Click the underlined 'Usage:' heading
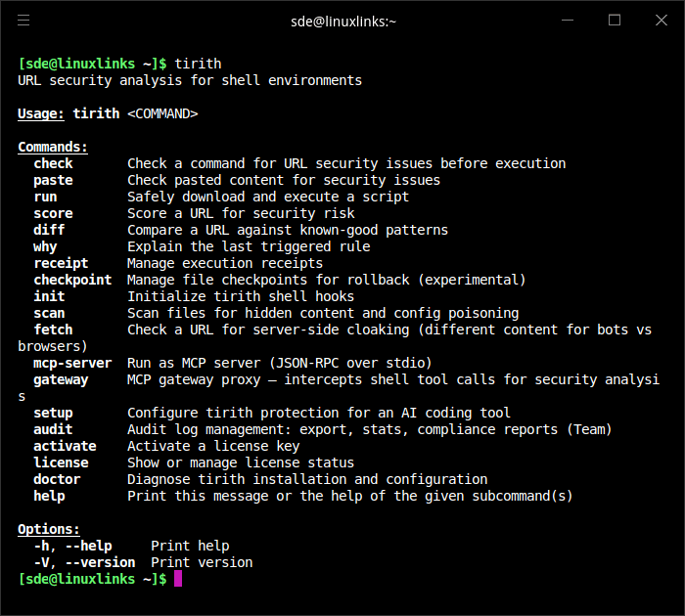The height and width of the screenshot is (616, 685). pyautogui.click(x=41, y=113)
